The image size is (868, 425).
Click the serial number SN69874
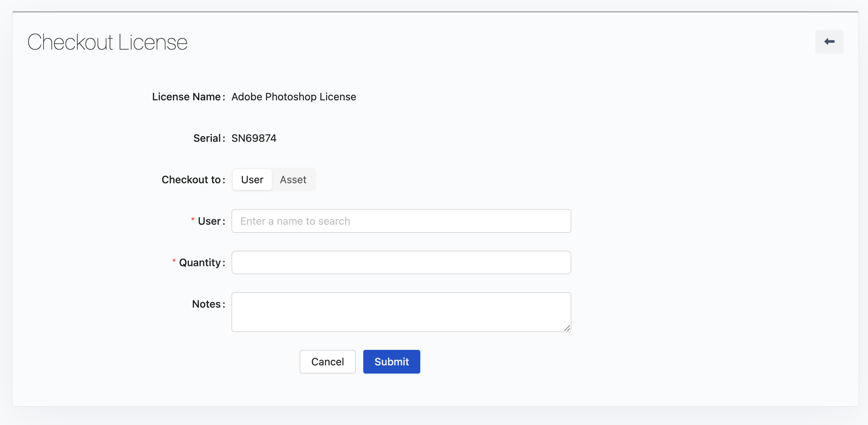coord(254,138)
